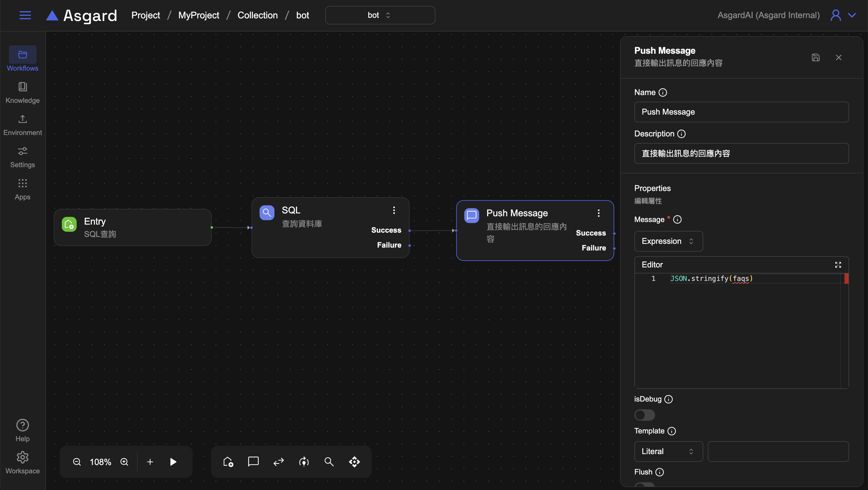Open the SQL node three-dot menu
Image resolution: width=868 pixels, height=490 pixels.
(x=394, y=211)
